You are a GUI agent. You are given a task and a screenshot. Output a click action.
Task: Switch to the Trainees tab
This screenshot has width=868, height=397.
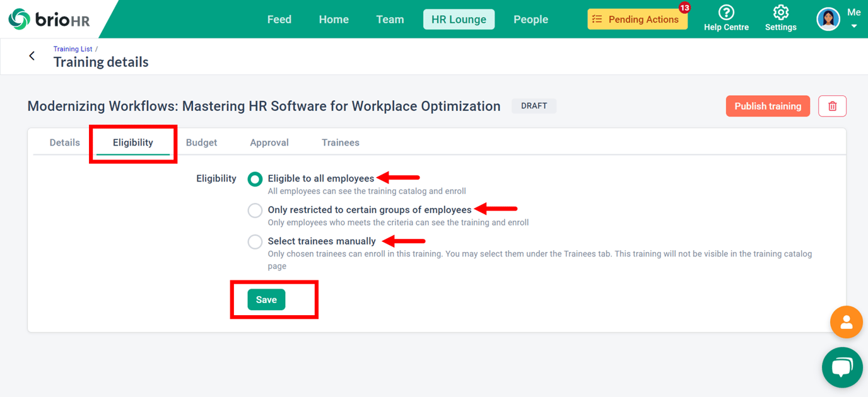coord(341,142)
